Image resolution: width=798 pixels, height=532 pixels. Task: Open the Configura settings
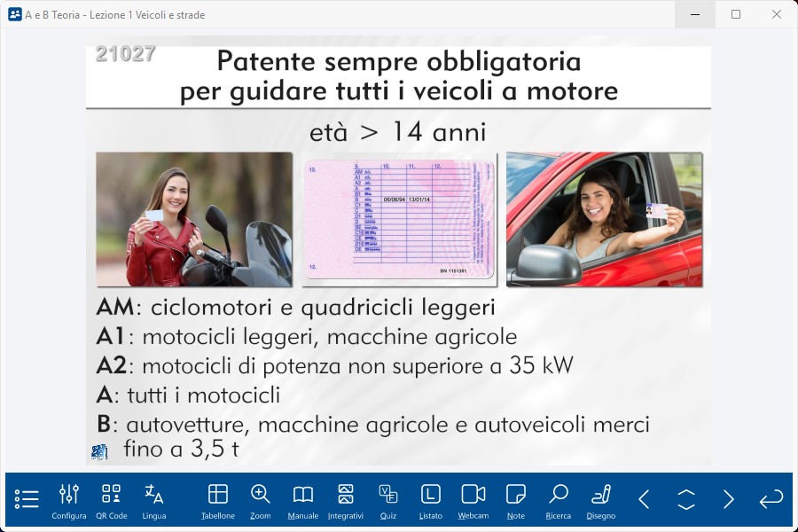pyautogui.click(x=69, y=500)
